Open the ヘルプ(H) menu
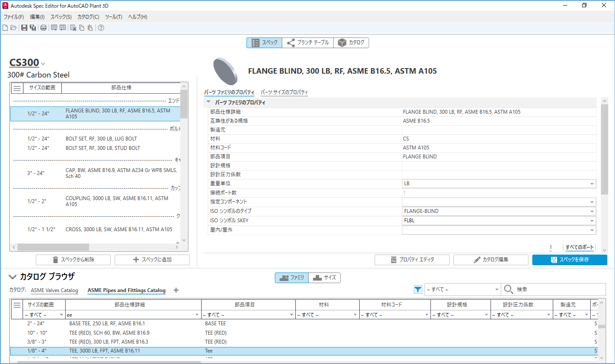The height and width of the screenshot is (364, 615). click(x=138, y=17)
